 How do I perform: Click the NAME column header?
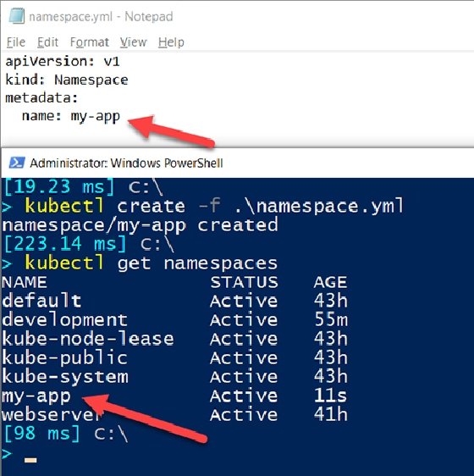tap(25, 282)
